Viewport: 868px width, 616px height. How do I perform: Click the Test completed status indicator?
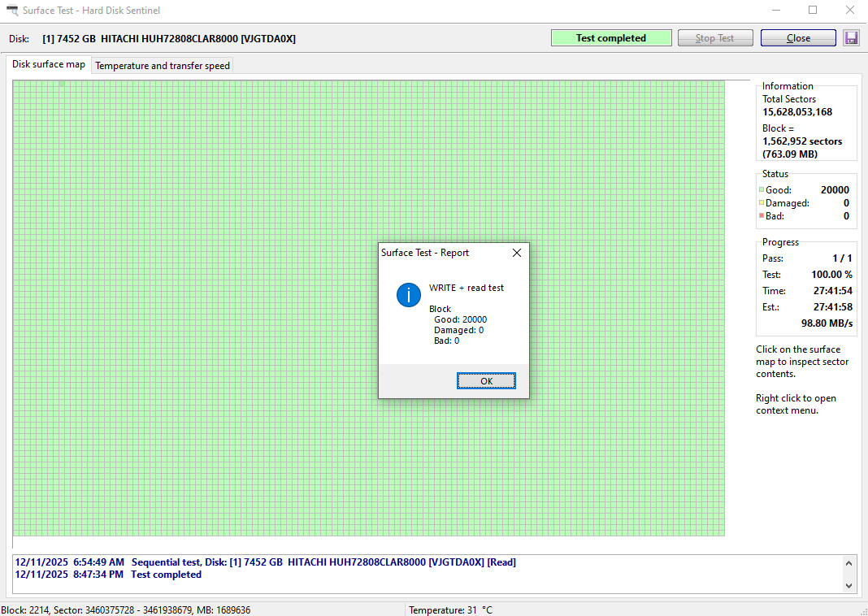[x=611, y=38]
